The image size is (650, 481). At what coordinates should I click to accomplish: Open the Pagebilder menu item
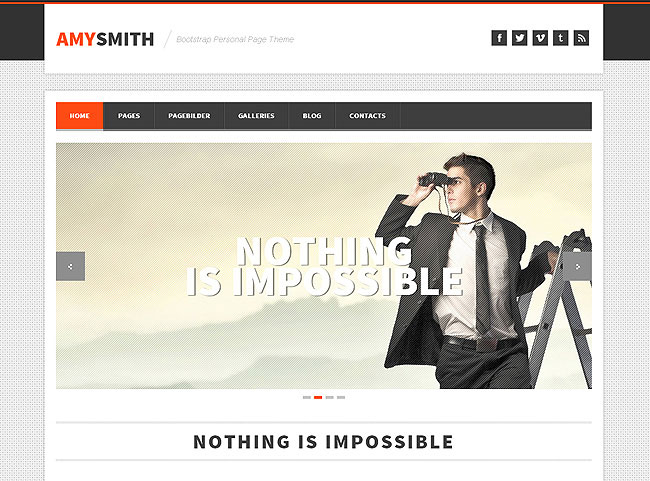189,116
